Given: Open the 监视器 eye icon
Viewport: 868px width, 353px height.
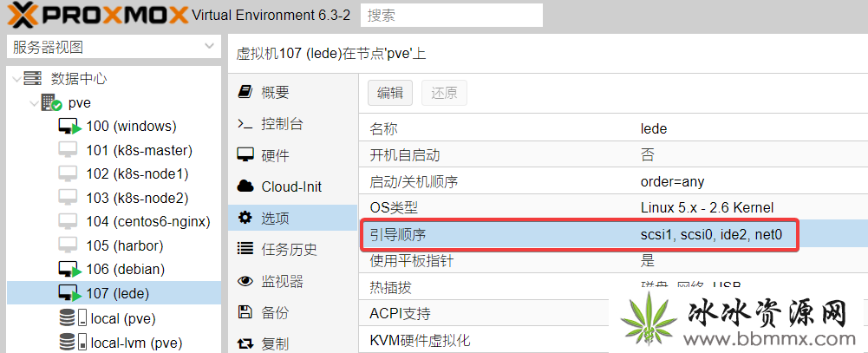Looking at the screenshot, I should 245,281.
